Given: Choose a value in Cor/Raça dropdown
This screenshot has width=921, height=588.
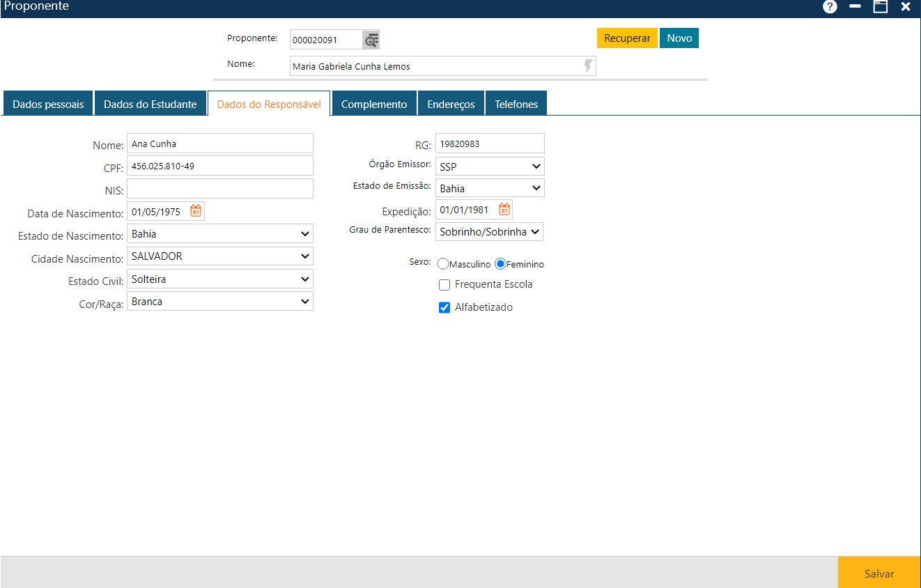Looking at the screenshot, I should (220, 301).
